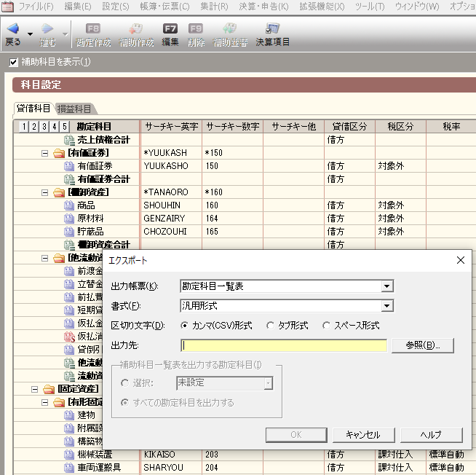Collapse the [他流動資産] tree node
Viewport: 476px width, 475px height.
(x=44, y=258)
